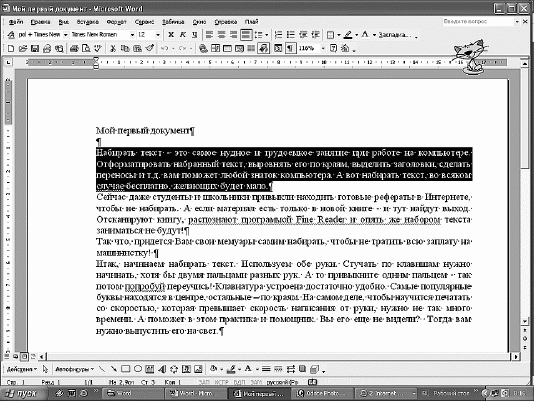Expand the font size 12 dropdown
The width and height of the screenshot is (534, 403).
[158, 35]
